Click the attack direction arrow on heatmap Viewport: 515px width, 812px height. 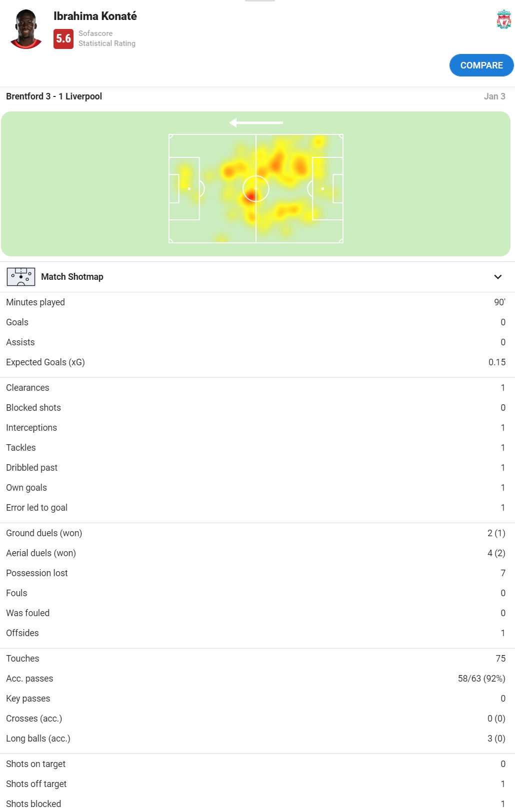(x=256, y=122)
